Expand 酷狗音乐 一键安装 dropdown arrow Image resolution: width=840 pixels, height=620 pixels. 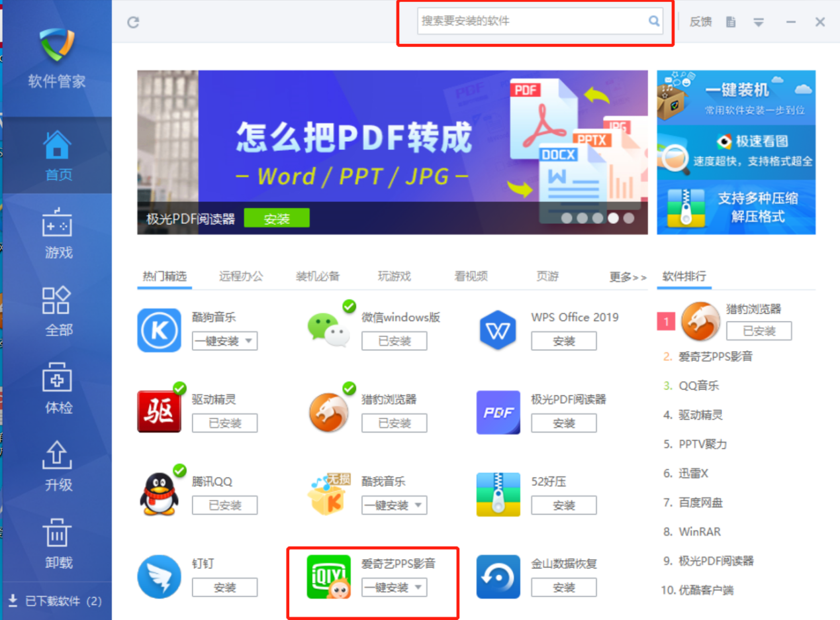coord(249,341)
